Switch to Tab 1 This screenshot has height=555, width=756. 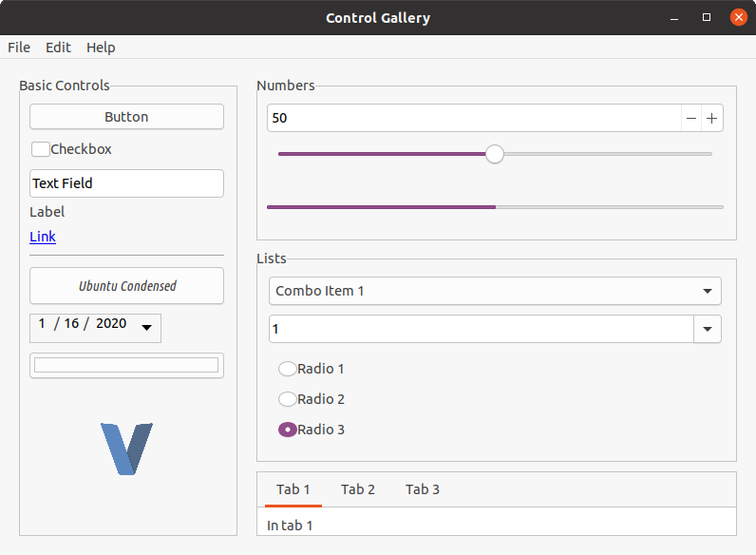pos(293,489)
